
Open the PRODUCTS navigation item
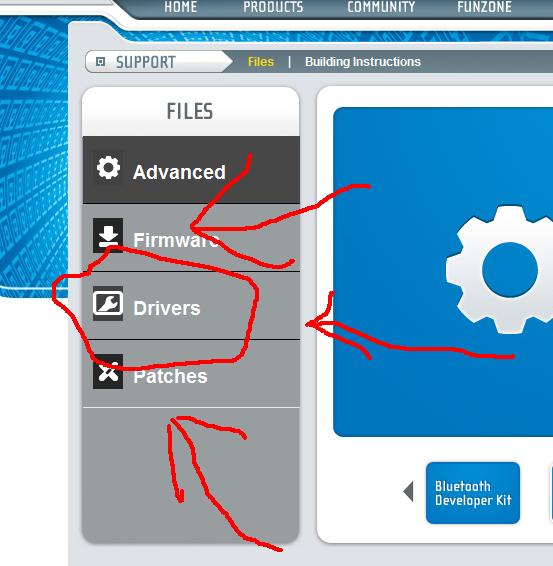click(273, 7)
